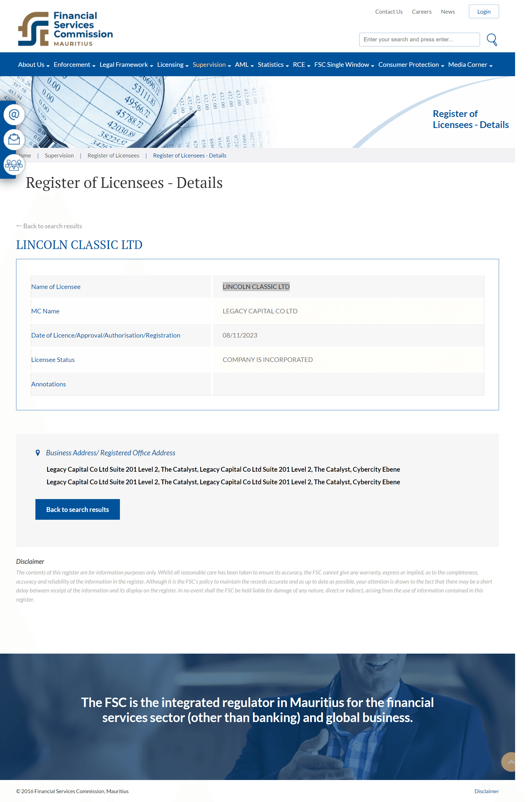Click the search input field

tap(419, 39)
